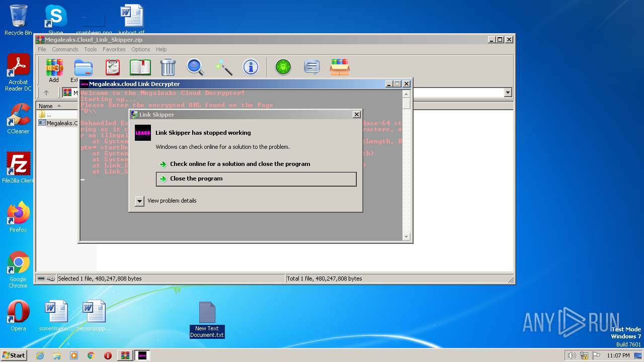Select the Megaleaks.C file row

(58, 123)
